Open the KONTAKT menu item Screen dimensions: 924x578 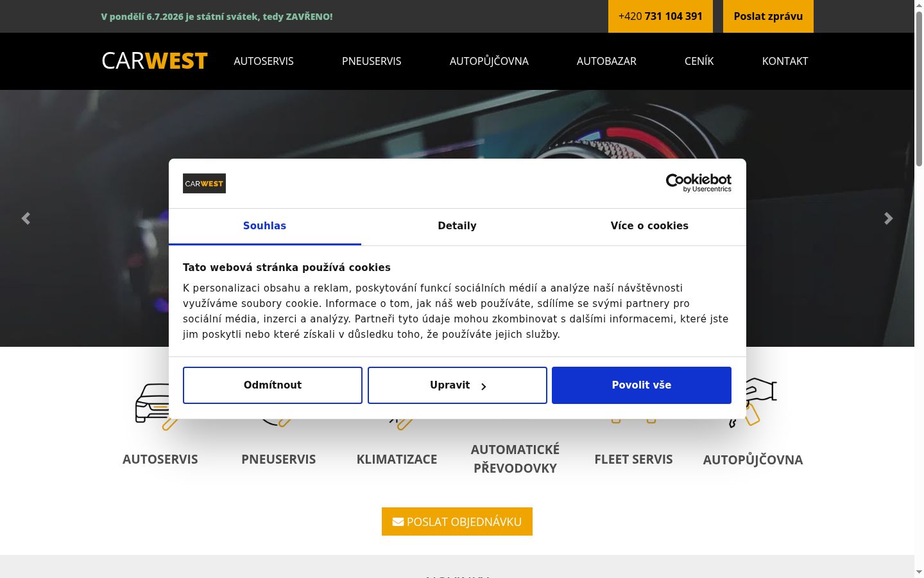click(785, 61)
